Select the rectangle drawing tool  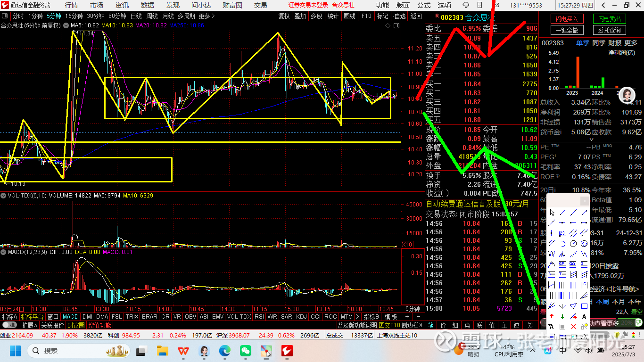[585, 306]
